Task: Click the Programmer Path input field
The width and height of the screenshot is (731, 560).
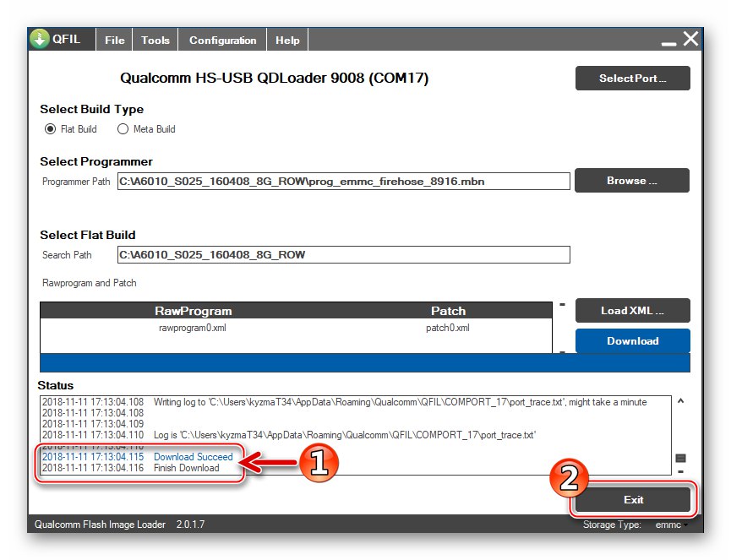Action: [x=343, y=182]
